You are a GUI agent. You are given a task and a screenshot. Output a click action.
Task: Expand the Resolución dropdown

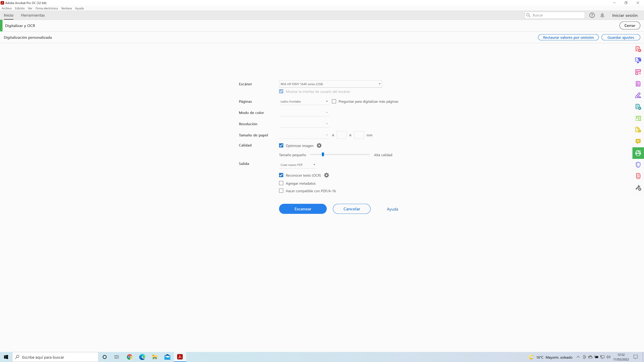304,124
